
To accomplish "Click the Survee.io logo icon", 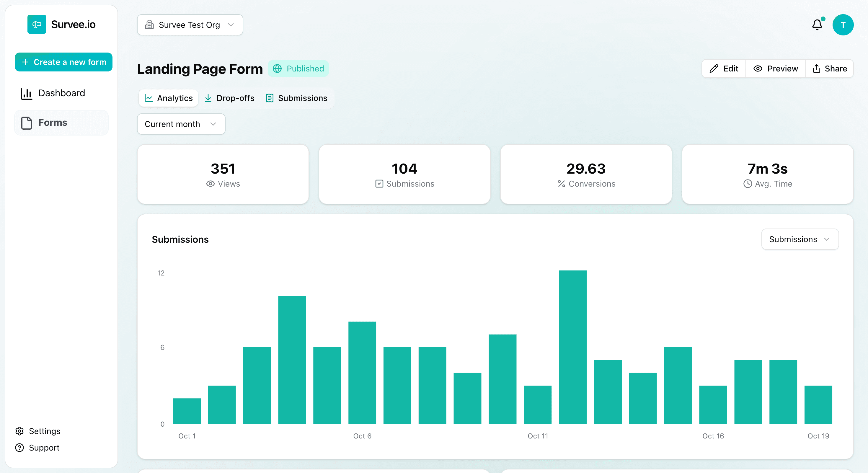I will point(37,24).
